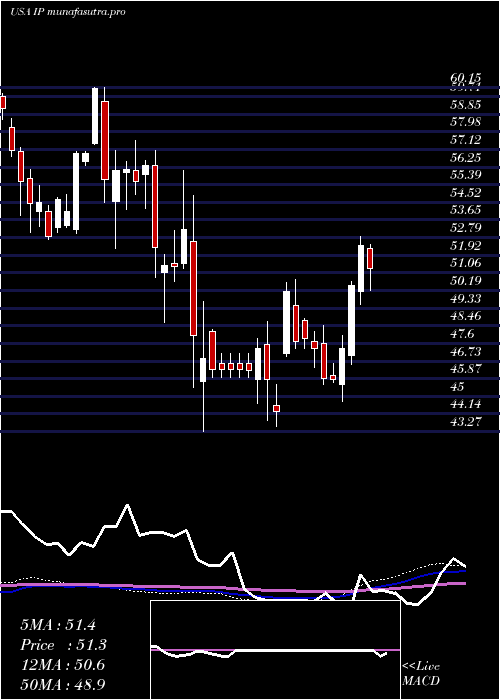Click the 53.65 price axis label
The image size is (500, 700).
[465, 210]
